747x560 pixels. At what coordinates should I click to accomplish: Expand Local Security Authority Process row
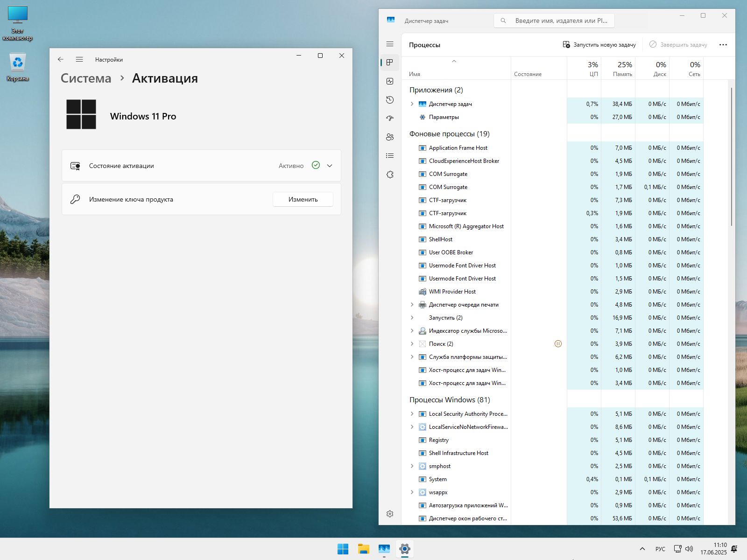click(x=412, y=414)
